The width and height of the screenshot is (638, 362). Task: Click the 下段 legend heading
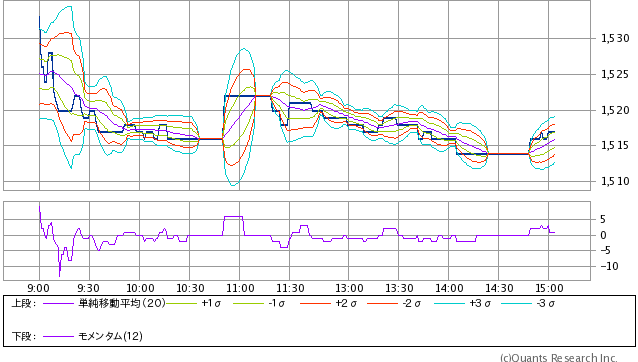pos(24,336)
